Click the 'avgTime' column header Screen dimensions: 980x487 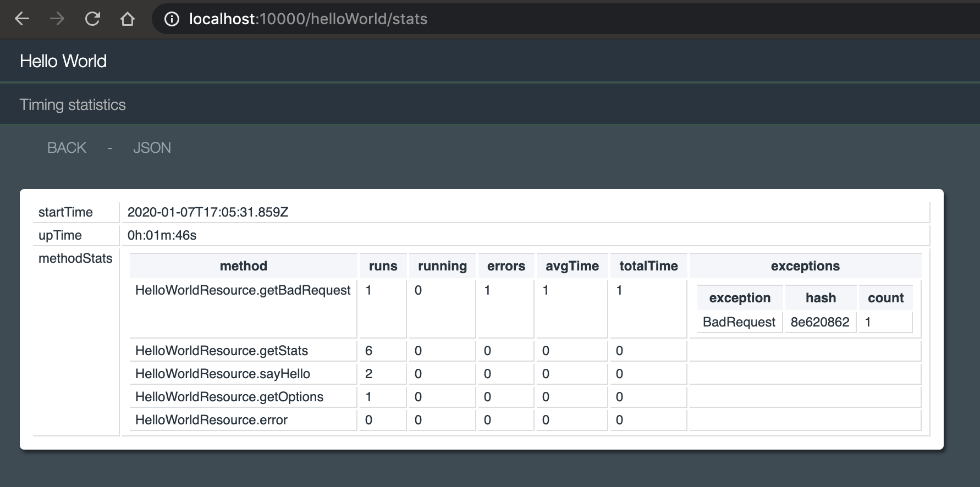[x=572, y=266]
